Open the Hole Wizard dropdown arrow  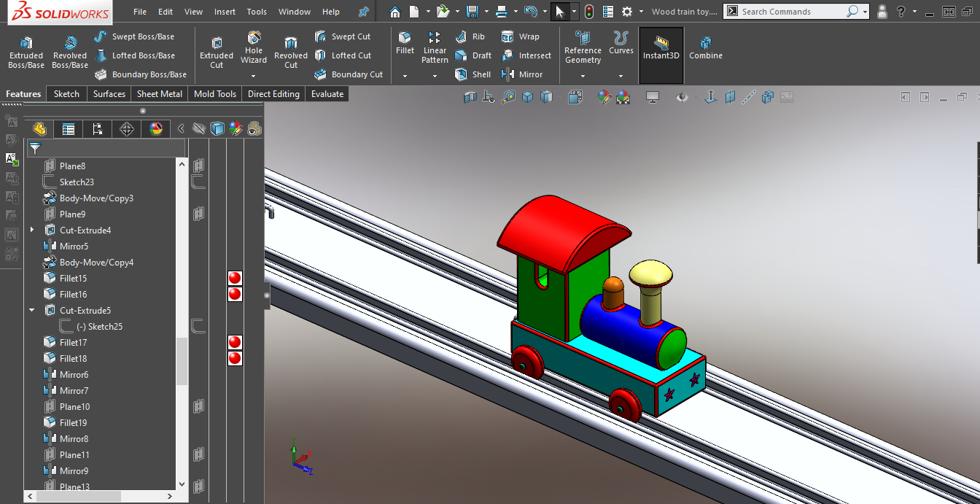pyautogui.click(x=254, y=76)
